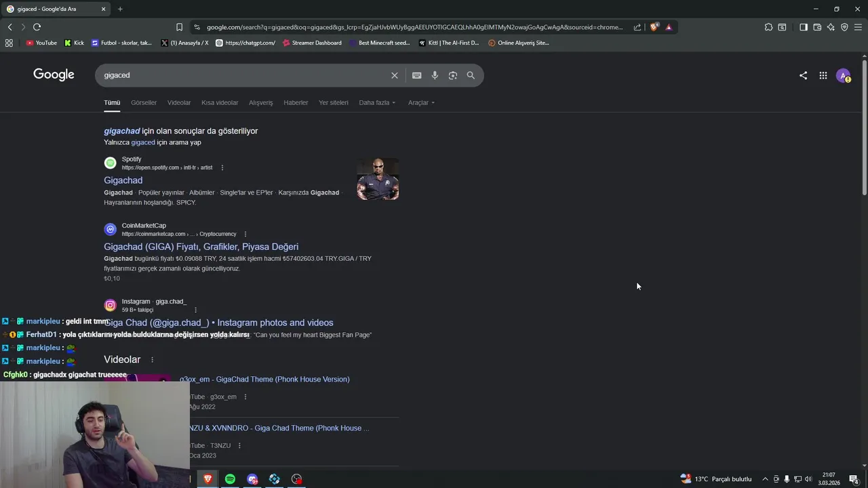Open Brave Rewards triangle icon

[x=669, y=27]
